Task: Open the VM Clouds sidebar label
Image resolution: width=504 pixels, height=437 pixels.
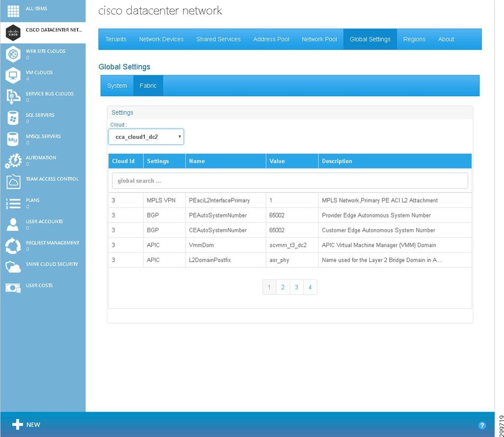Action: click(x=39, y=72)
